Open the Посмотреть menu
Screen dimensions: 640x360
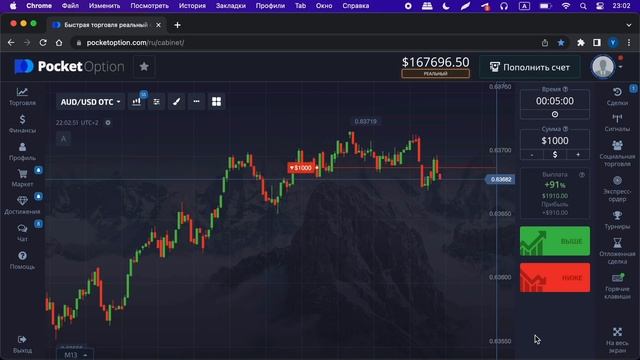click(149, 6)
